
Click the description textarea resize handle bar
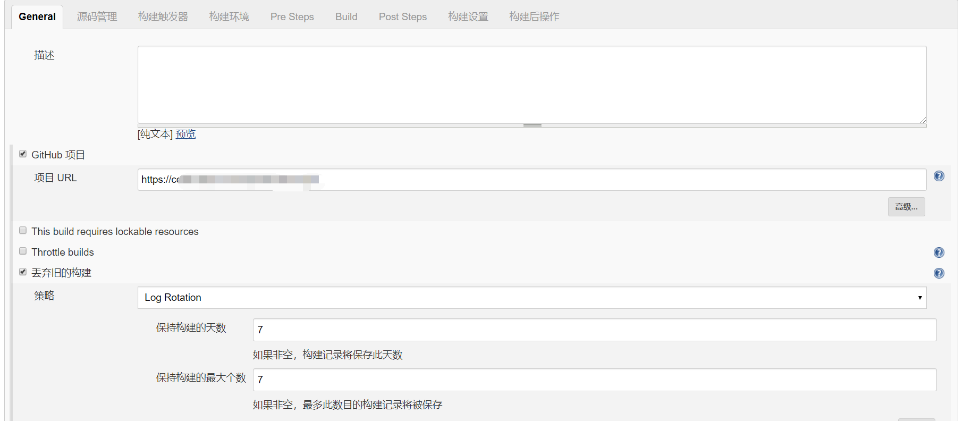[x=532, y=125]
